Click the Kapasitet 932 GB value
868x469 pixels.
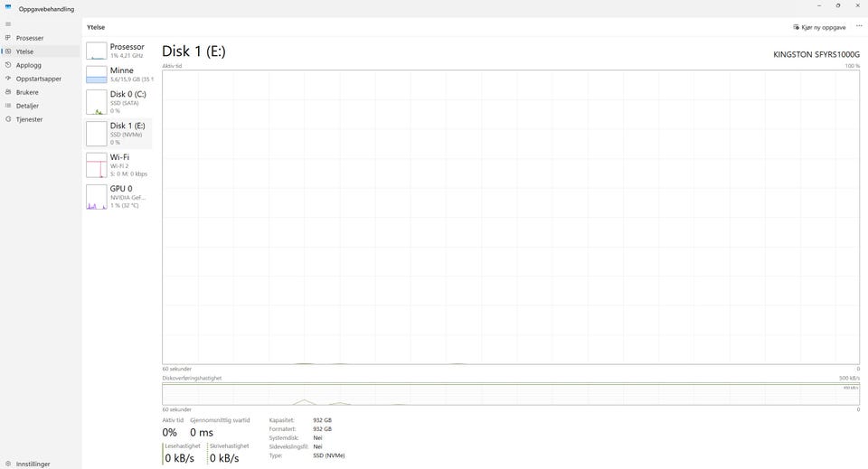point(322,420)
